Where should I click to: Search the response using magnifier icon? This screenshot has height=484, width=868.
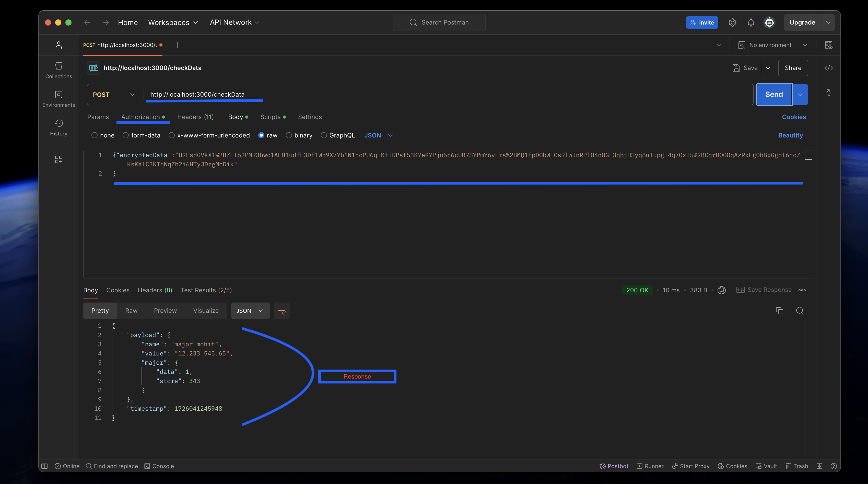pos(800,311)
